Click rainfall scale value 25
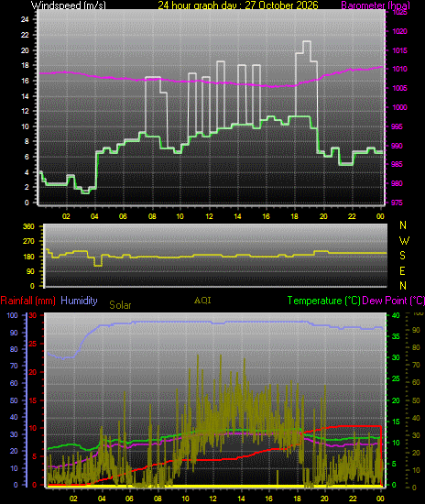Image resolution: width=425 pixels, height=504 pixels. 33,344
